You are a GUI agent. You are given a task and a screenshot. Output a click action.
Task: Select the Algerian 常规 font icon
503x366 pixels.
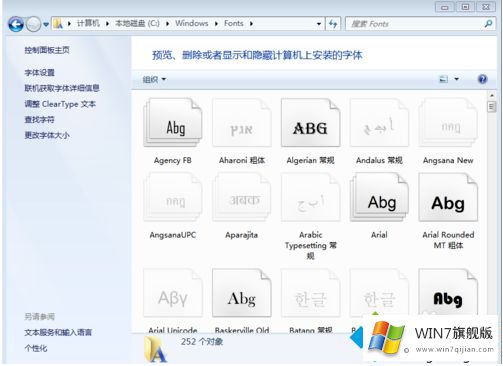coord(310,122)
